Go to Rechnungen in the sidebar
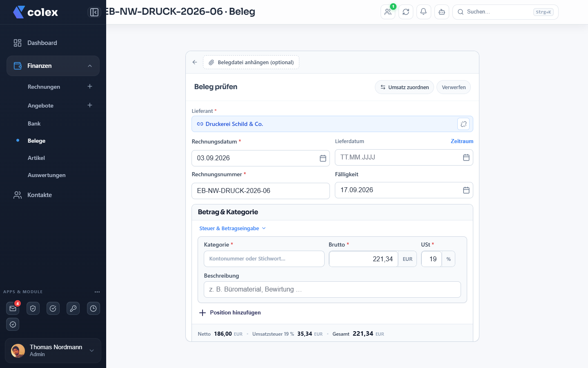The height and width of the screenshot is (368, 588). point(44,87)
